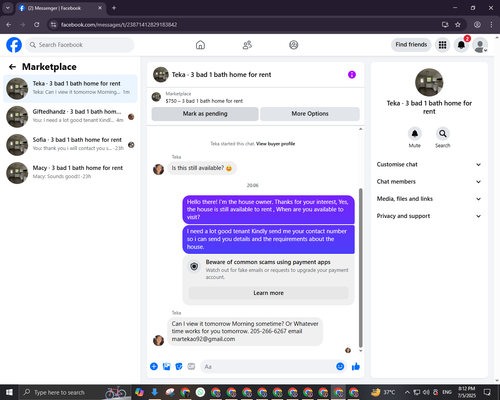Open the $750 marketplace listing link
500x400 pixels.
click(x=204, y=101)
